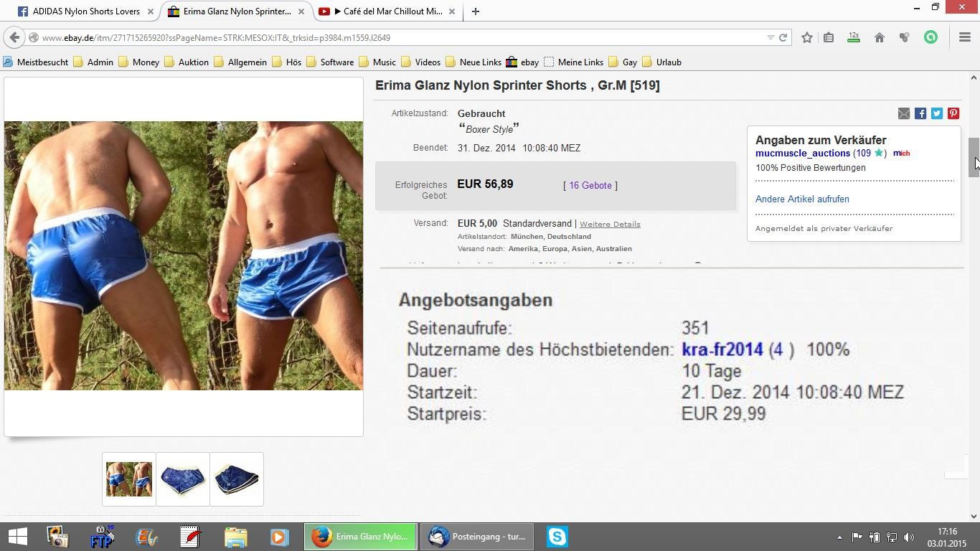
Task: Pin the listing on Pinterest
Action: (x=953, y=113)
